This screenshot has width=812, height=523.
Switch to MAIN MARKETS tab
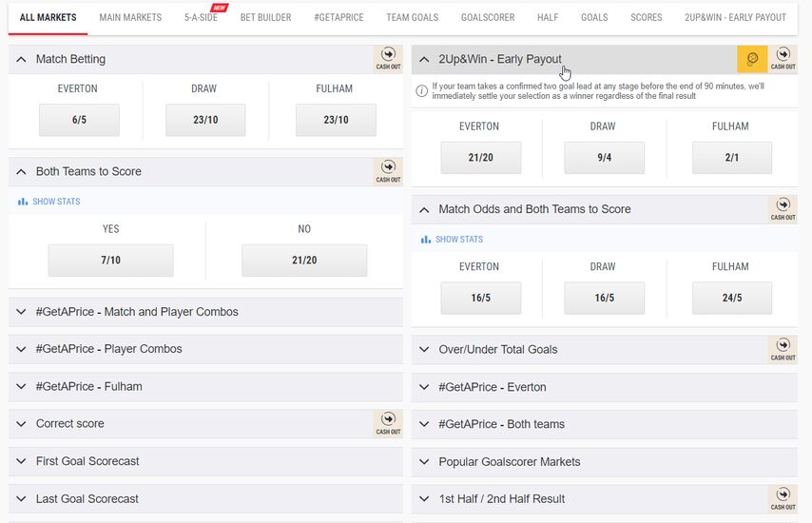tap(130, 18)
